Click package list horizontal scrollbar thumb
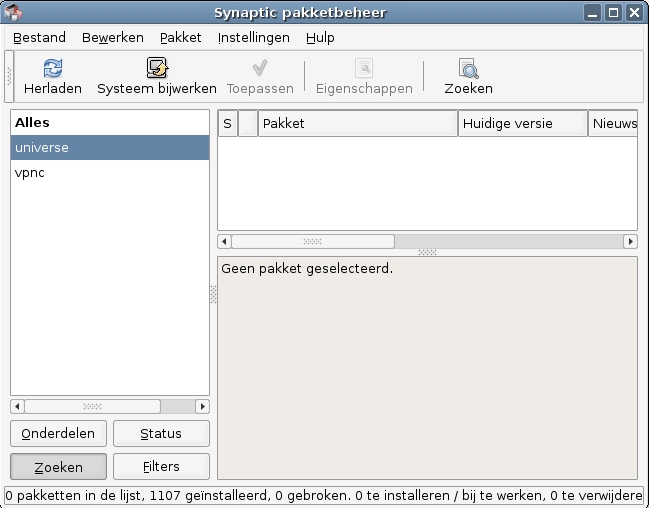This screenshot has width=649, height=508. 312,241
